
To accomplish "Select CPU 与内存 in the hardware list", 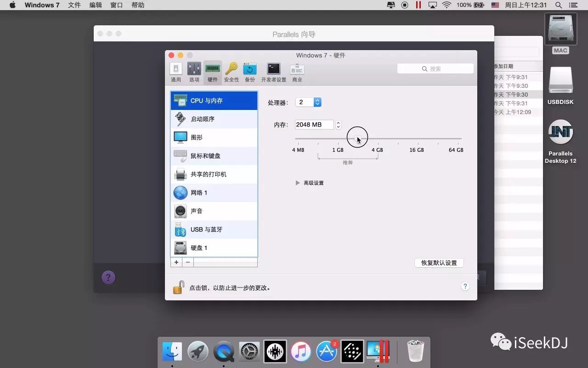I will coord(214,101).
